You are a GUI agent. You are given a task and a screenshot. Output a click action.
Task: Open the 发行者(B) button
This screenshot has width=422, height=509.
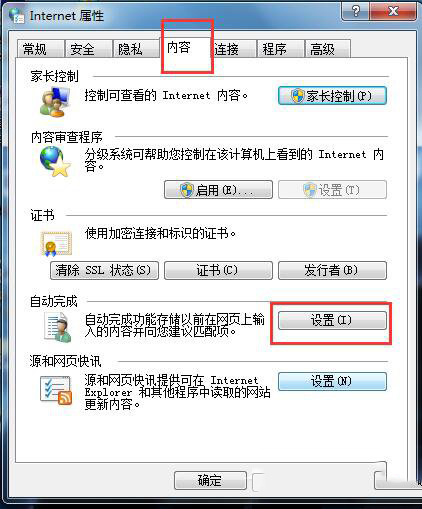(x=332, y=270)
